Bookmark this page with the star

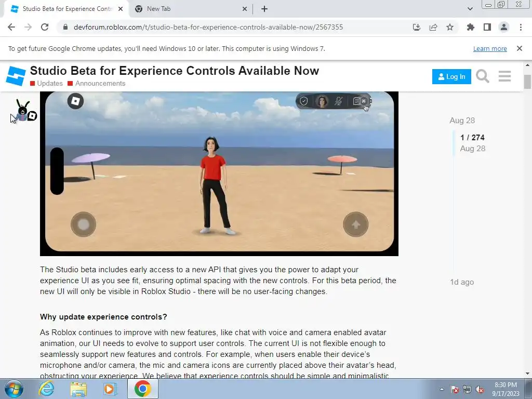coord(450,27)
